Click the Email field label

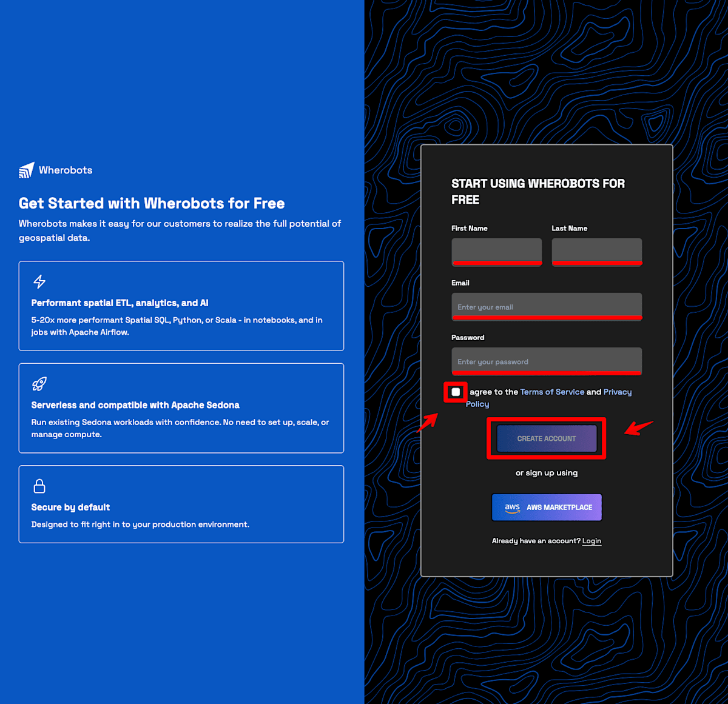coord(460,283)
